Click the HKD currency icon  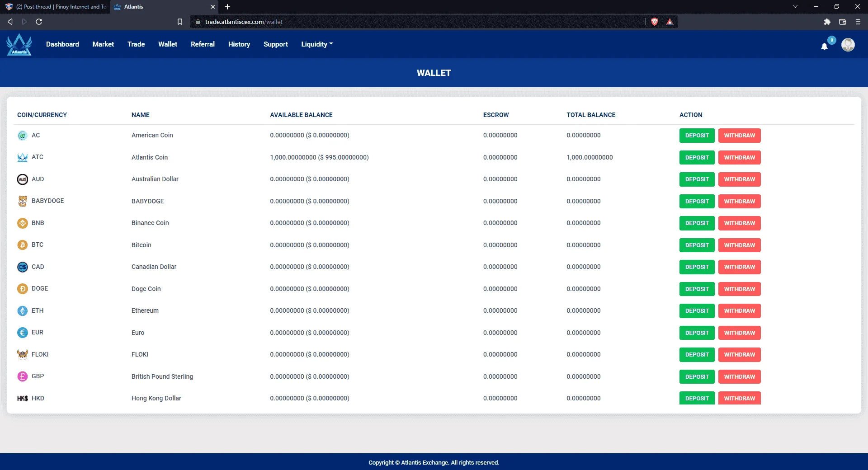22,399
